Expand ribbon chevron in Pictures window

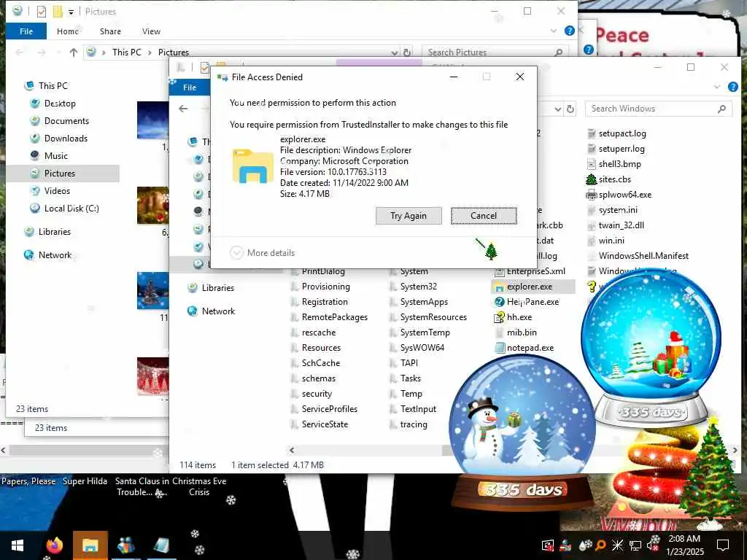click(554, 31)
